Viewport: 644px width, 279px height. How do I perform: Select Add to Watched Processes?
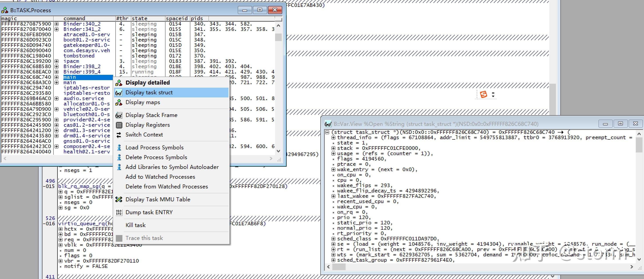(160, 177)
